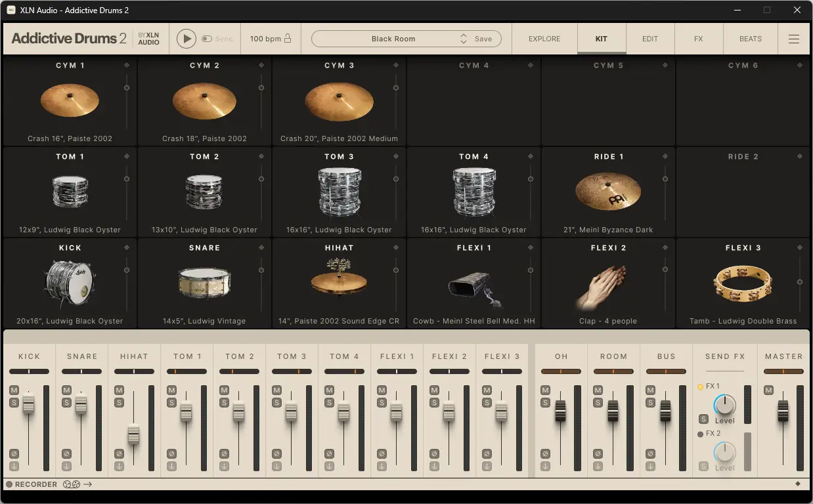Click the KICK drum image
Image resolution: width=813 pixels, height=504 pixels.
click(70, 283)
